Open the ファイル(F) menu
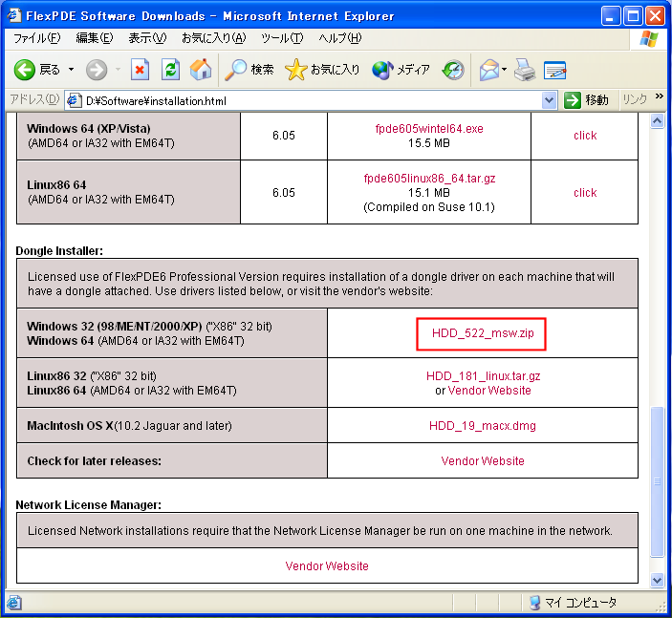This screenshot has width=672, height=618. tap(36, 38)
